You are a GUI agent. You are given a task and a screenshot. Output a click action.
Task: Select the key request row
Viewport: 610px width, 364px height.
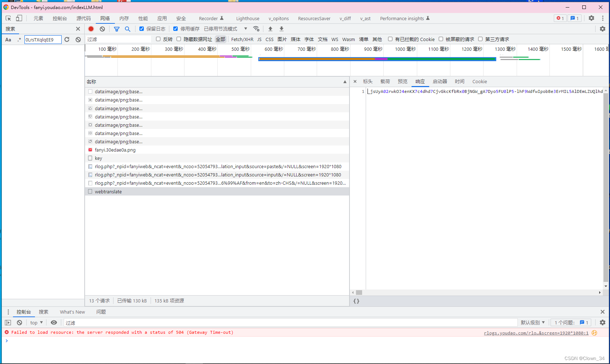coord(217,158)
